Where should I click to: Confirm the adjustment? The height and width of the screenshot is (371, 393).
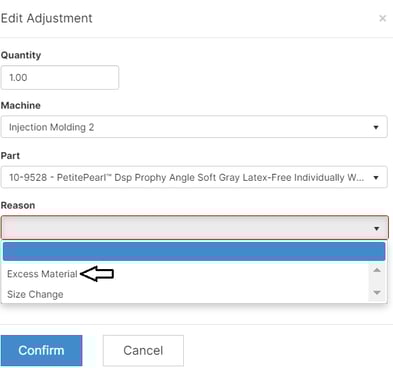point(42,351)
